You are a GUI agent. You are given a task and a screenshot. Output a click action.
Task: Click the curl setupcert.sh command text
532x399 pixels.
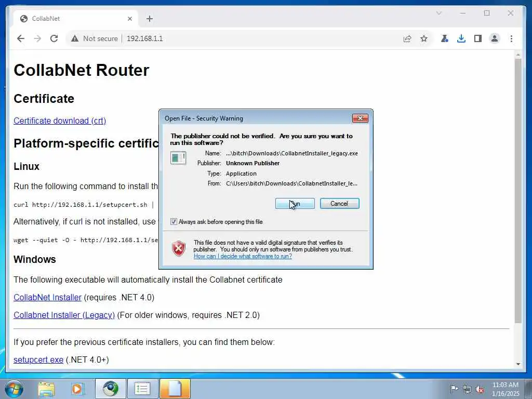tap(84, 205)
